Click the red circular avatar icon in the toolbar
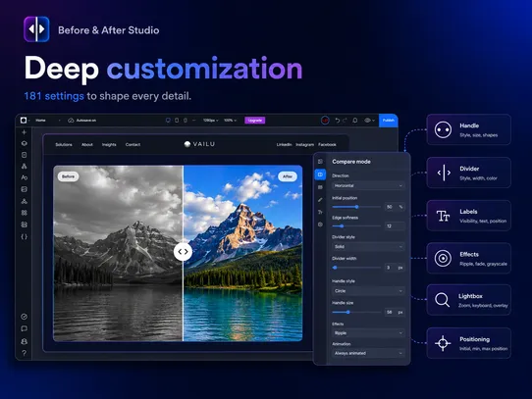532x399 pixels. pyautogui.click(x=325, y=121)
